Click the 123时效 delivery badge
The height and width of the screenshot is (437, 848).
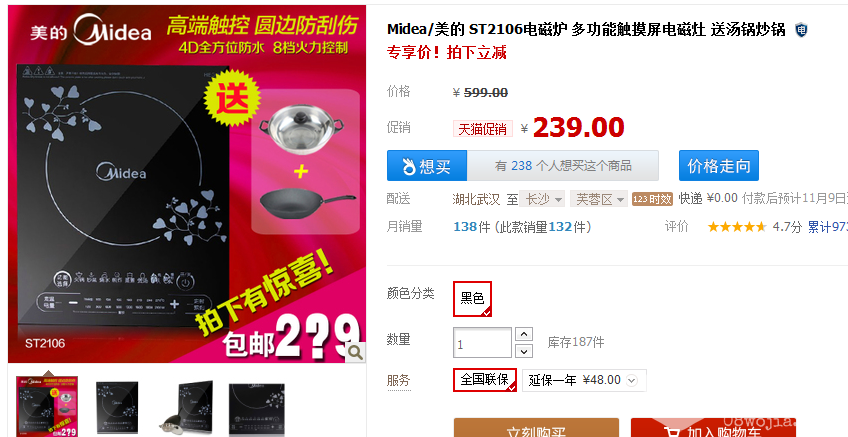(x=652, y=199)
